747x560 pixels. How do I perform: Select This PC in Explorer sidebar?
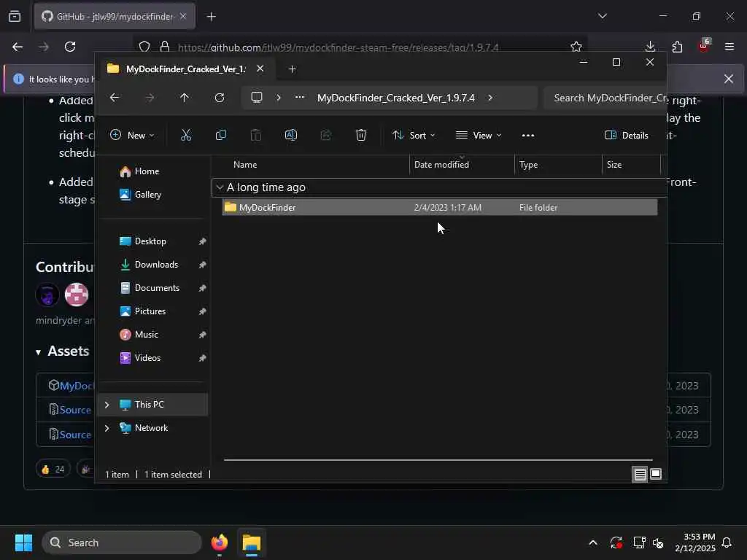point(152,405)
